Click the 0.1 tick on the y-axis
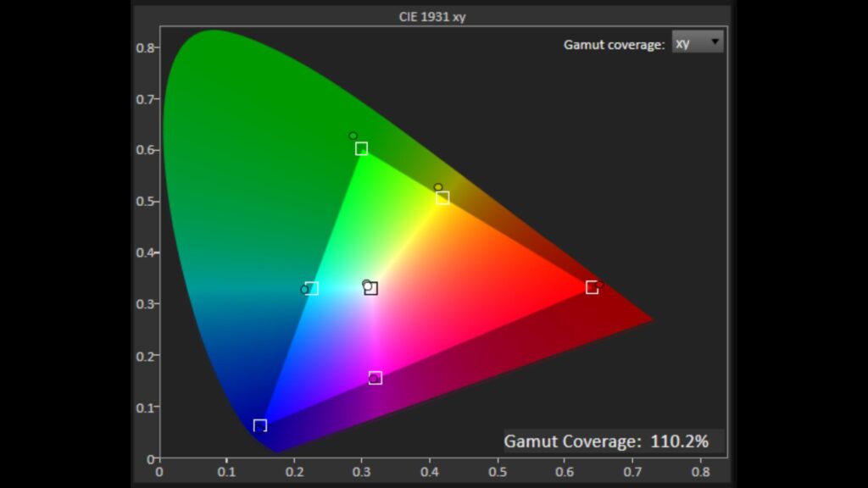 click(x=144, y=407)
